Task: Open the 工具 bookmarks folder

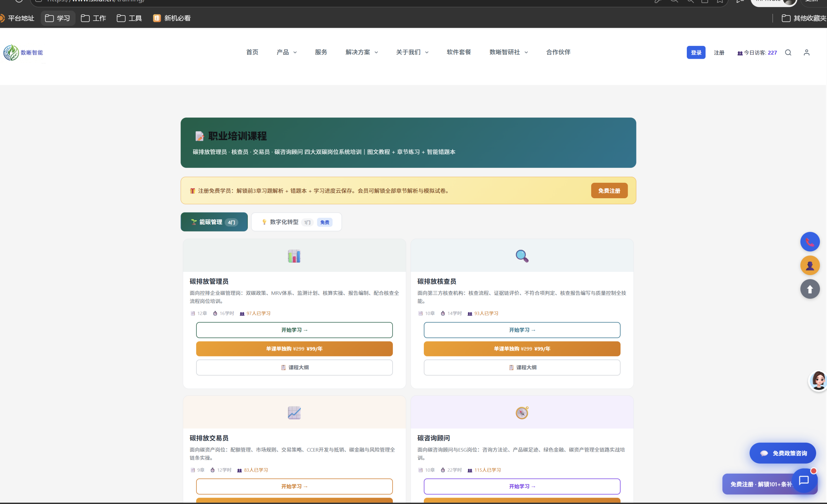Action: [x=129, y=18]
